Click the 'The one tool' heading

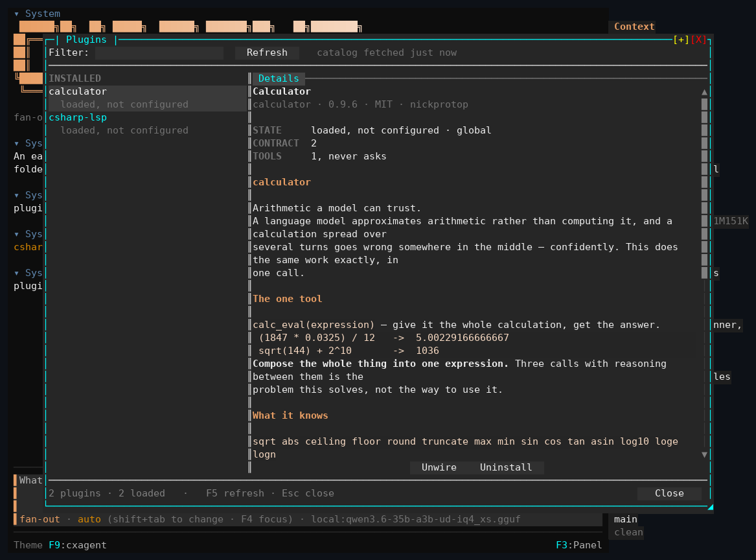288,299
